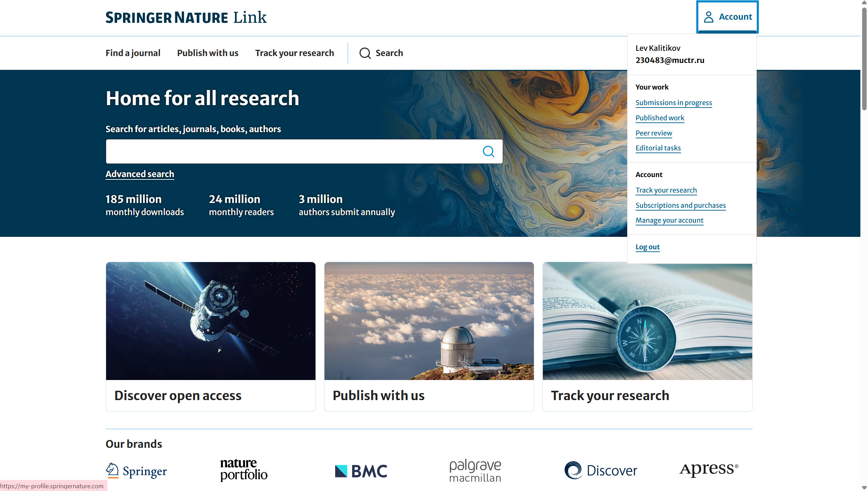Click the Account user icon
The width and height of the screenshot is (868, 491).
tap(708, 17)
